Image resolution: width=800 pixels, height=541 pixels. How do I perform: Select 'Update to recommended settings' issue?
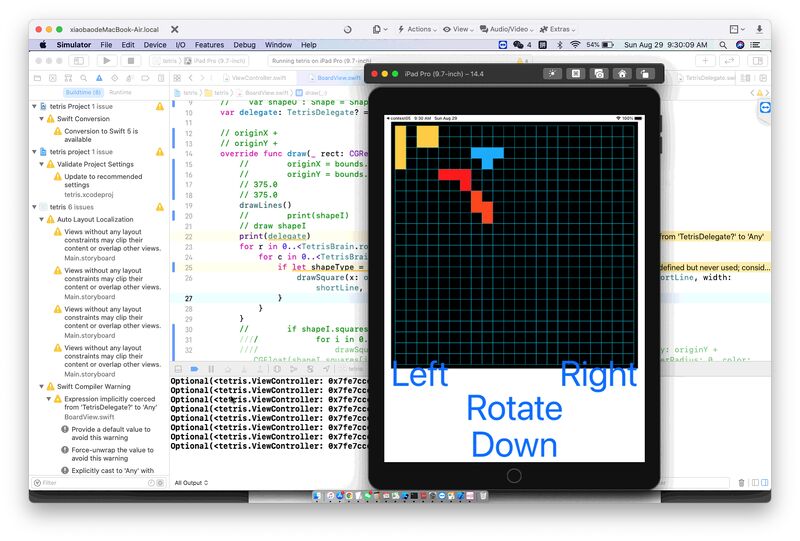point(103,181)
